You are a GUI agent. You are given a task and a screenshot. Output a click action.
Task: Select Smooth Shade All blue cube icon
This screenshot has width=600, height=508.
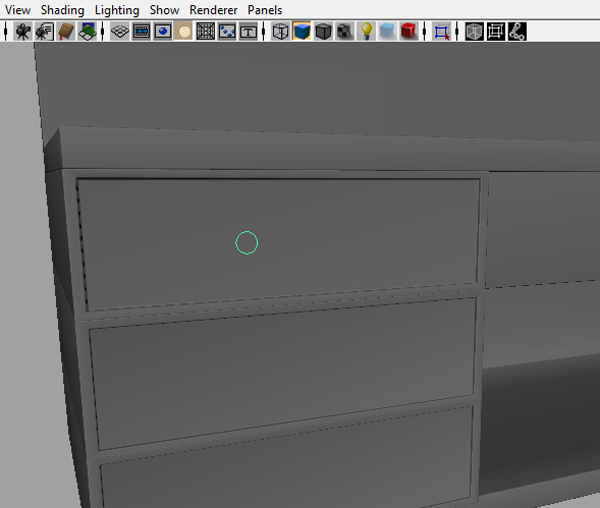pos(302,31)
